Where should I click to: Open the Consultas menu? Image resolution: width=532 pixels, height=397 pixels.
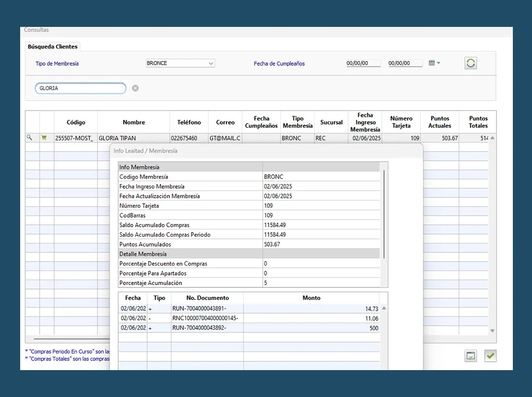pyautogui.click(x=37, y=30)
